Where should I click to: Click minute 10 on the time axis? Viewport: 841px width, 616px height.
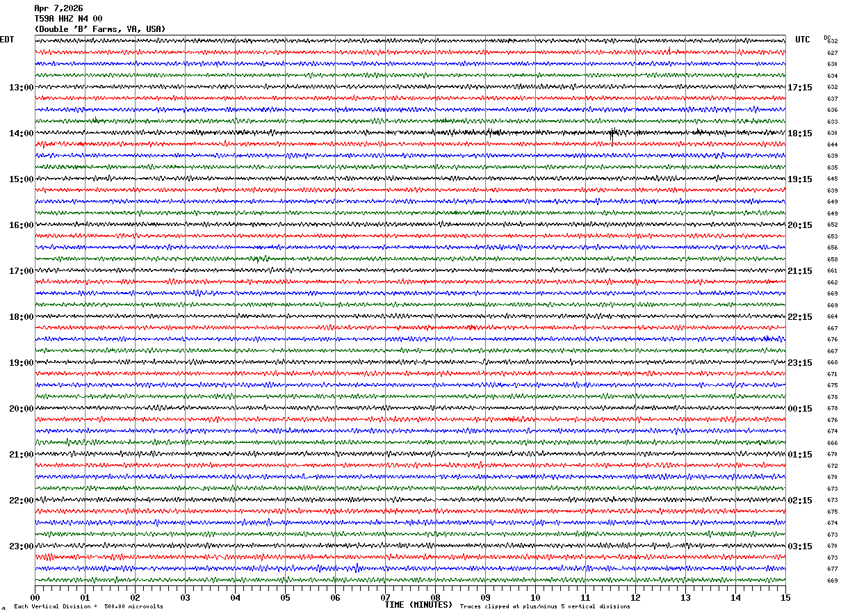pos(535,598)
